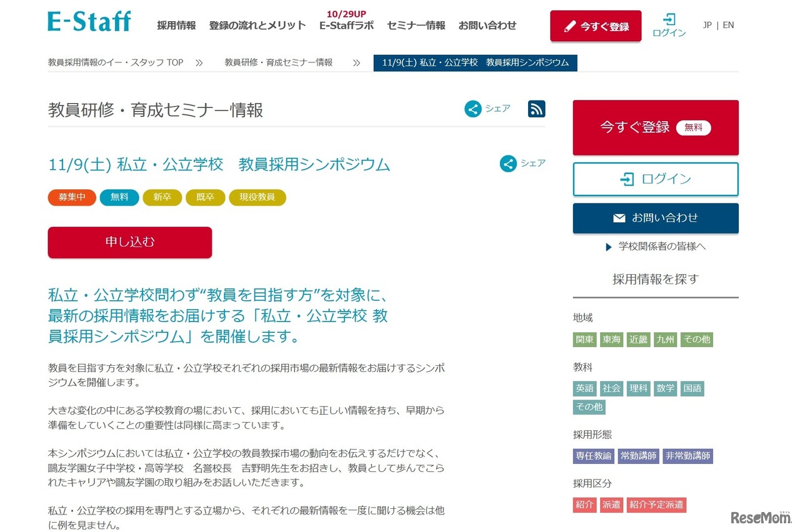Click the 申し込む application button
The image size is (800, 532).
(x=129, y=242)
